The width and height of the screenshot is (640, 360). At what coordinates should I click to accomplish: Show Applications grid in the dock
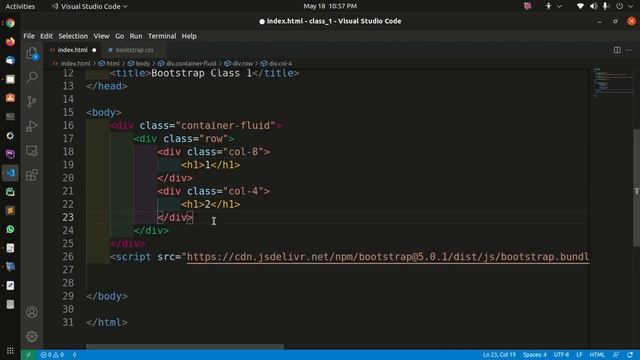click(10, 351)
